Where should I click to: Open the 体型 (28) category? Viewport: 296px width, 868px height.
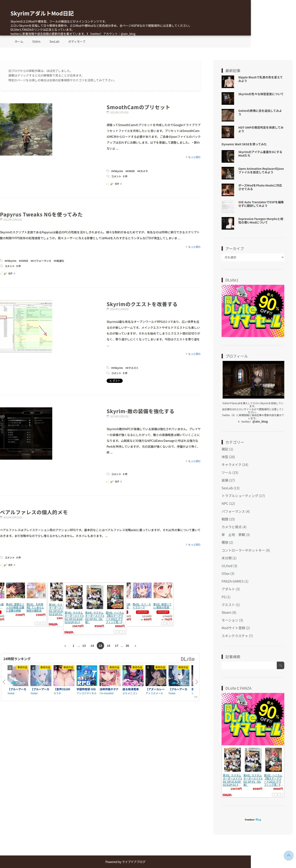[228, 457]
